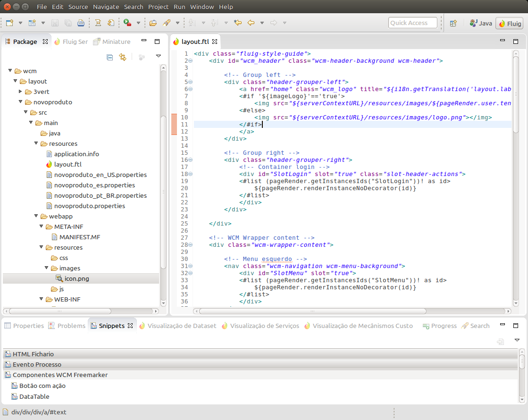The height and width of the screenshot is (420, 528).
Task: Click the Open Perspective icon
Action: coord(453,23)
